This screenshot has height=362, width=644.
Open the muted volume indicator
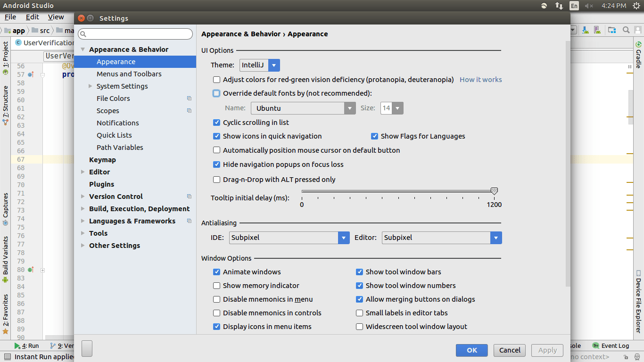tap(589, 6)
